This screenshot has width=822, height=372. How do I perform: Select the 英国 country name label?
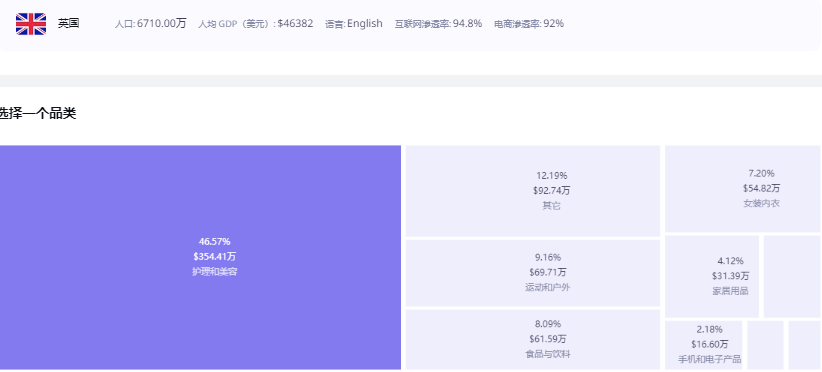point(68,24)
